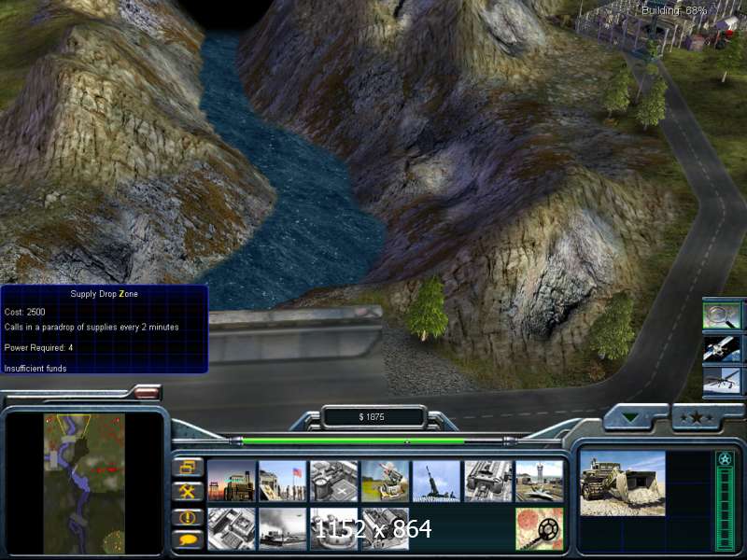The image size is (747, 560).
Task: Choose the Barracks build icon with American flag
Action: (283, 481)
